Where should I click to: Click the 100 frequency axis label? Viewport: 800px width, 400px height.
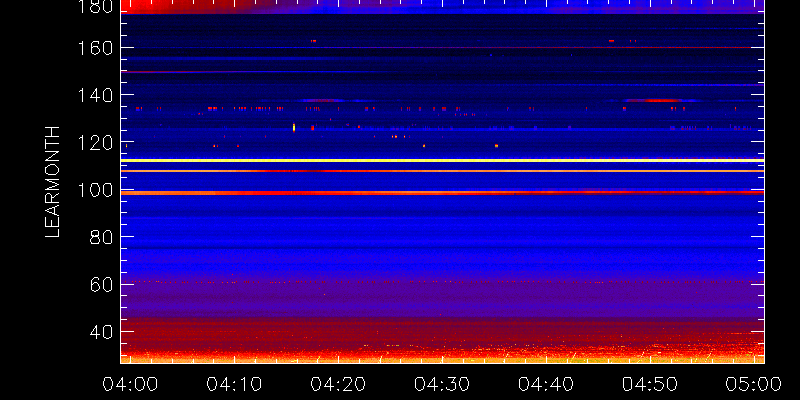coord(97,190)
